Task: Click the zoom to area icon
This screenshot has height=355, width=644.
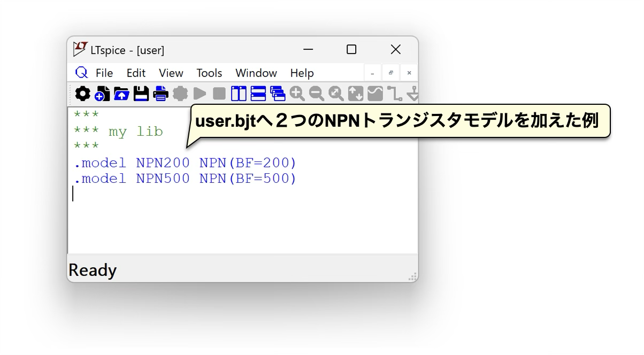Action: pyautogui.click(x=336, y=94)
